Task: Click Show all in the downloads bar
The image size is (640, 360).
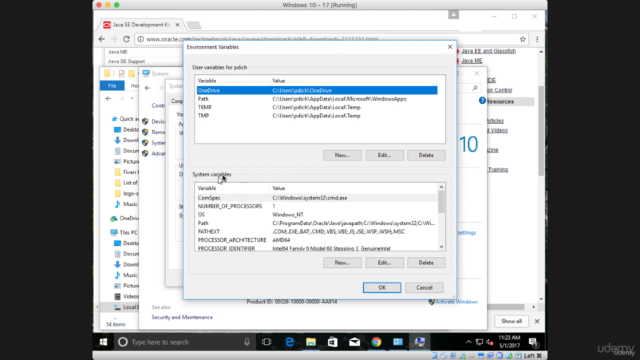Action: point(511,321)
